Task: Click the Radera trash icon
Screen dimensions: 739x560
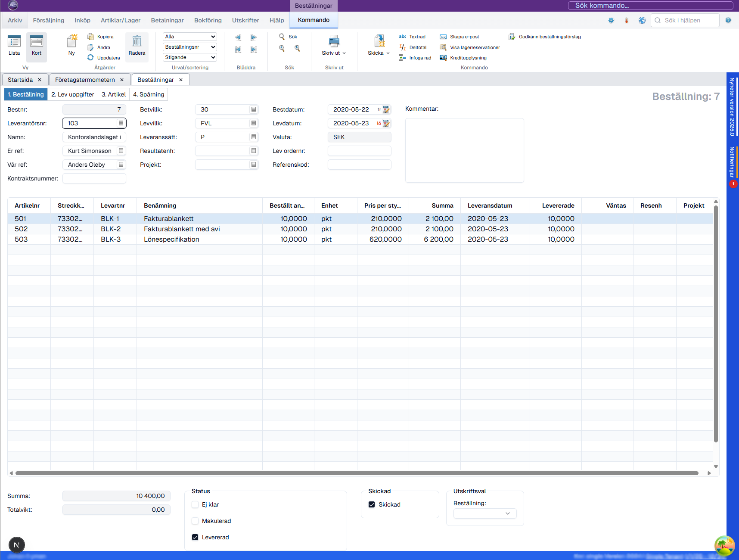Action: click(137, 42)
